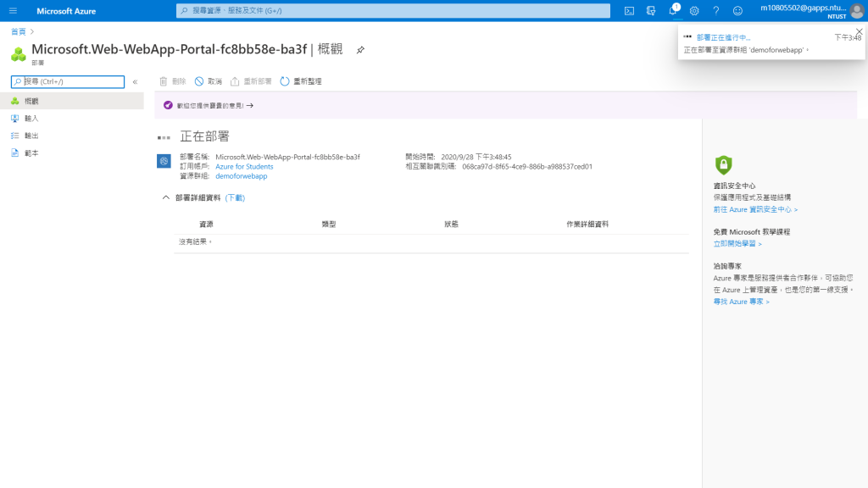
Task: Select 概觀 in the left menu
Action: click(x=72, y=101)
